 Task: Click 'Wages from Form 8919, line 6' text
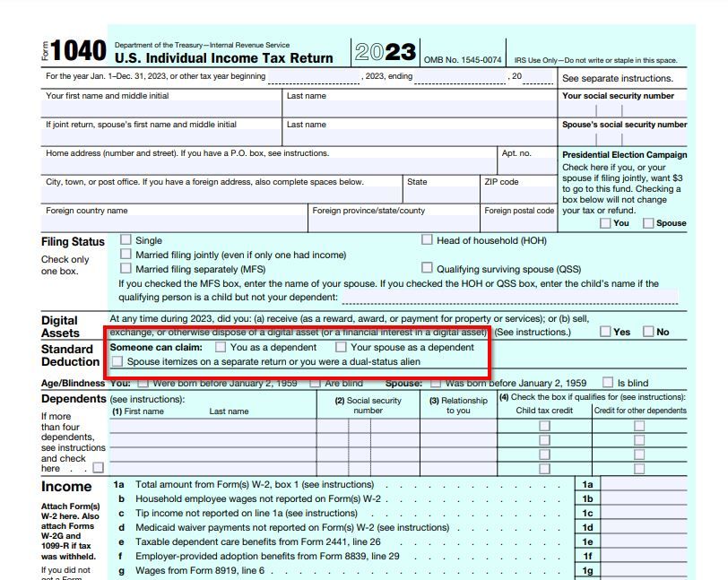[200, 570]
